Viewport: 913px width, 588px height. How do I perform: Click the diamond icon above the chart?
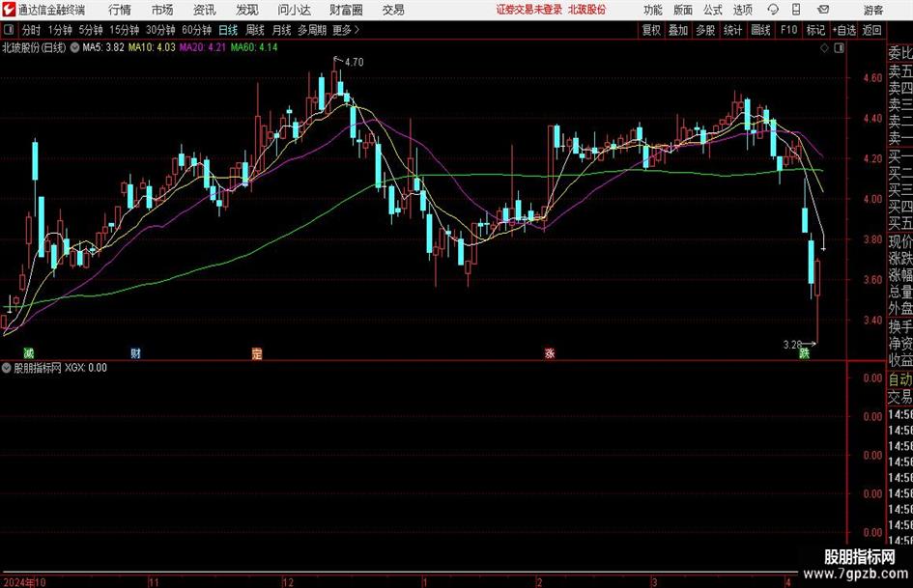coord(824,48)
